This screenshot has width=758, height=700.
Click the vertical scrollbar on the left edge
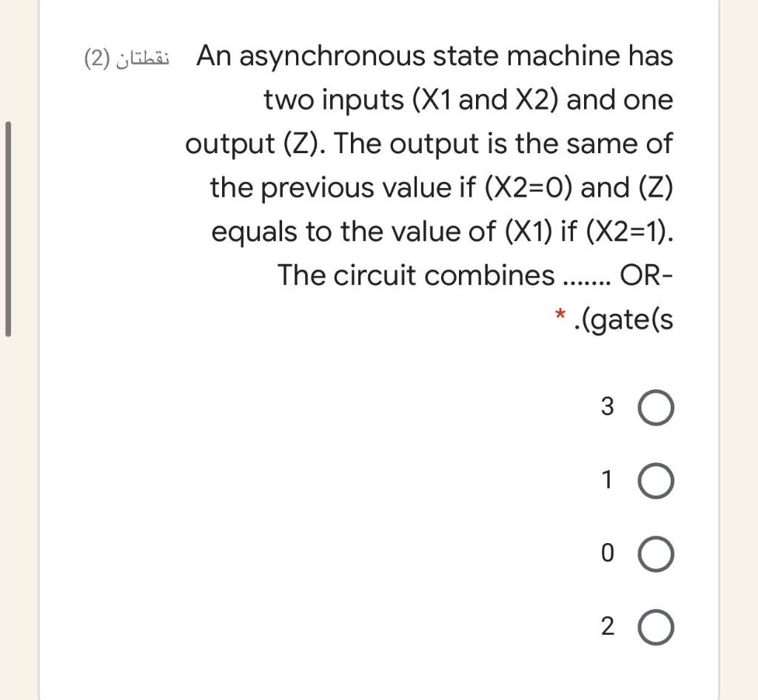tap(7, 222)
